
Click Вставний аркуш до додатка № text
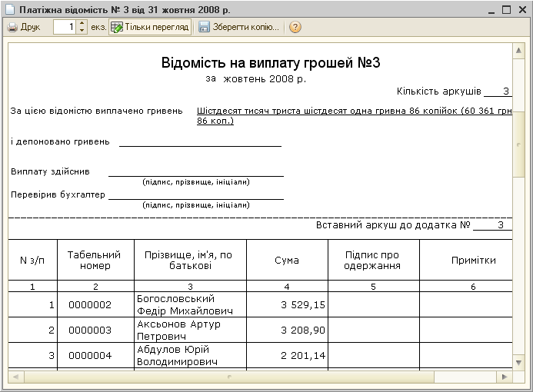pos(393,225)
